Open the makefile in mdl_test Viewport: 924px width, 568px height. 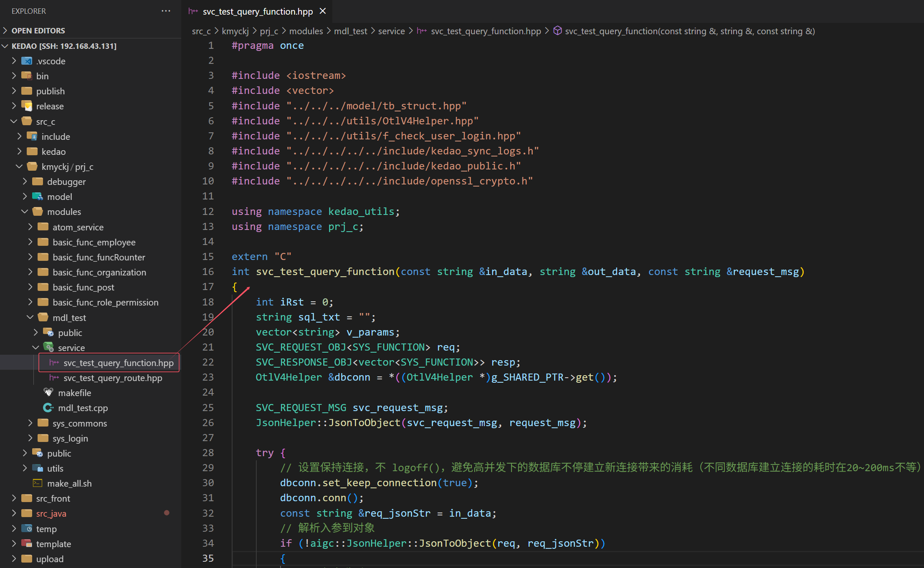pyautogui.click(x=74, y=393)
